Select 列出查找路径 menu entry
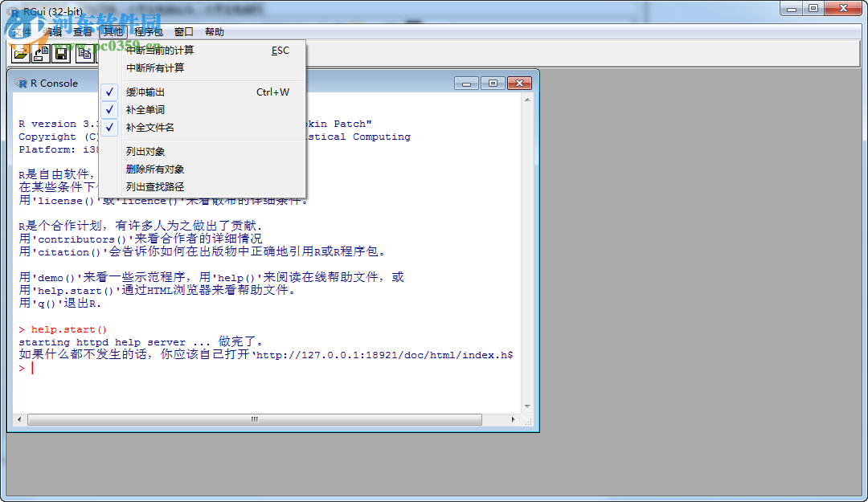This screenshot has width=868, height=502. 202,187
